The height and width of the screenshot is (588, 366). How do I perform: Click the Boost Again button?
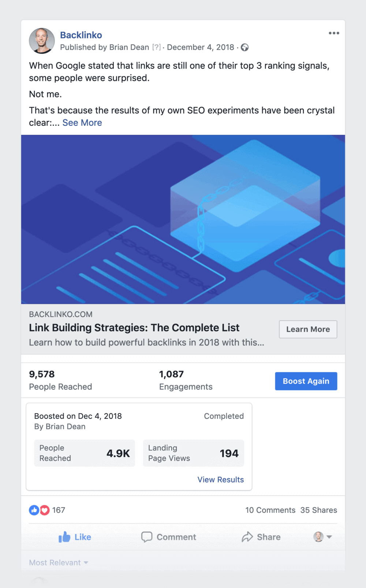[x=306, y=381]
